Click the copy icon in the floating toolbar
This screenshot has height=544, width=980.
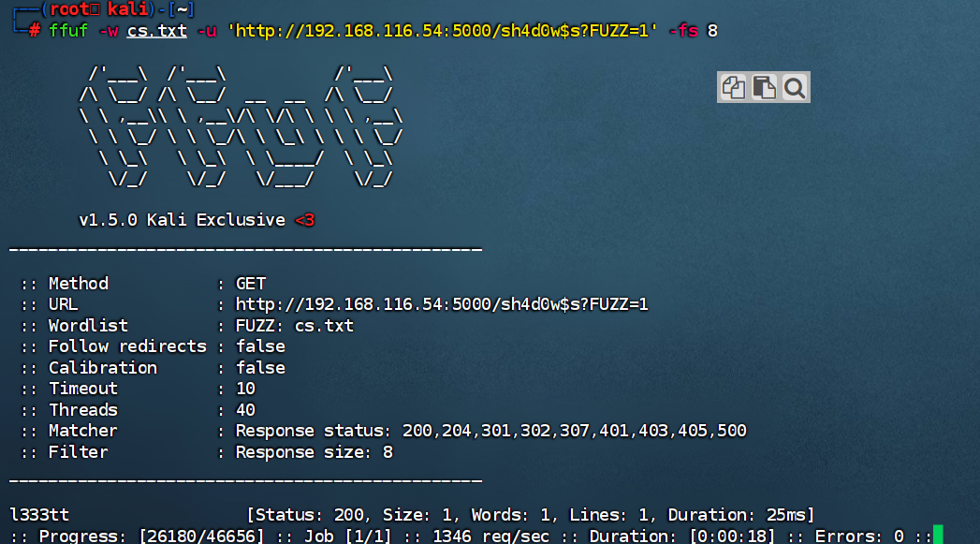(x=733, y=86)
